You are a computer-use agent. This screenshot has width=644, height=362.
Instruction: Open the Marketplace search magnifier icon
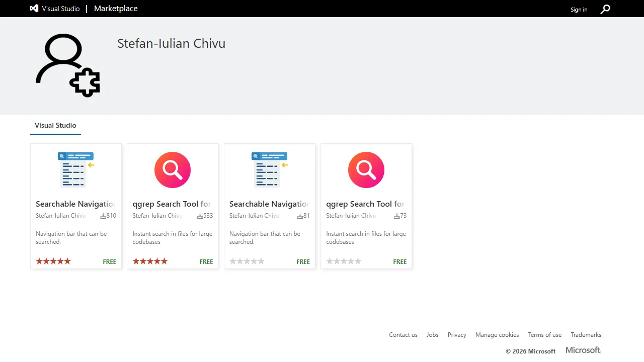pos(605,9)
